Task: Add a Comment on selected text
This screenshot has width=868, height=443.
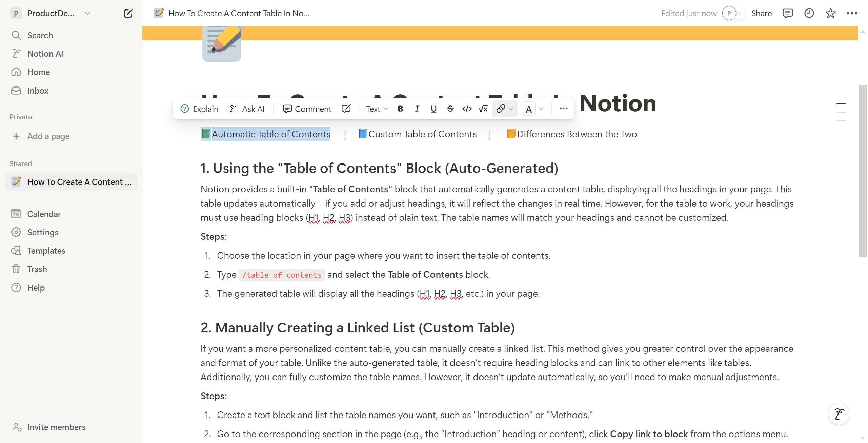Action: click(x=307, y=109)
